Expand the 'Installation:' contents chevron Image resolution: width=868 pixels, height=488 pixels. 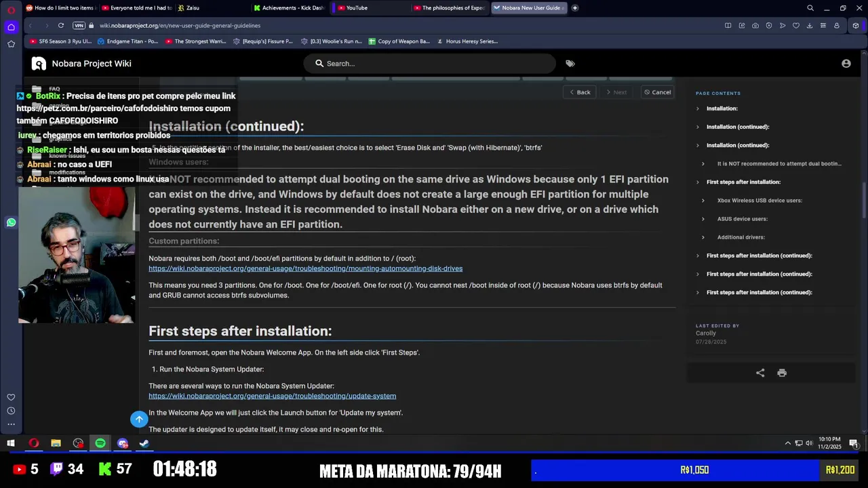(697, 108)
